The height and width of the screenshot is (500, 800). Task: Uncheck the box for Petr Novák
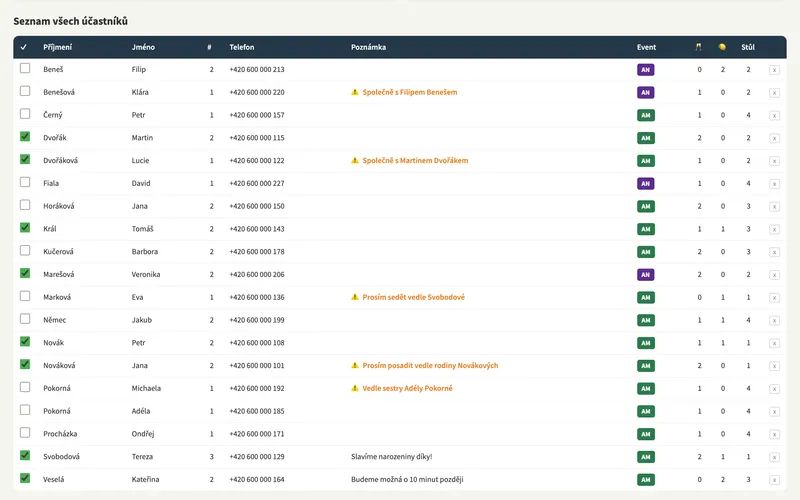(x=24, y=341)
